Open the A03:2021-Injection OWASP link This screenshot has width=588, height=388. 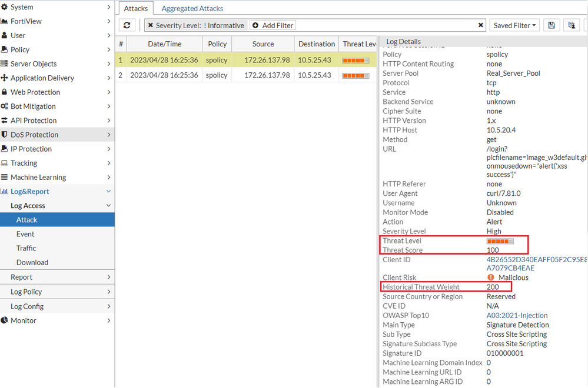tap(517, 315)
